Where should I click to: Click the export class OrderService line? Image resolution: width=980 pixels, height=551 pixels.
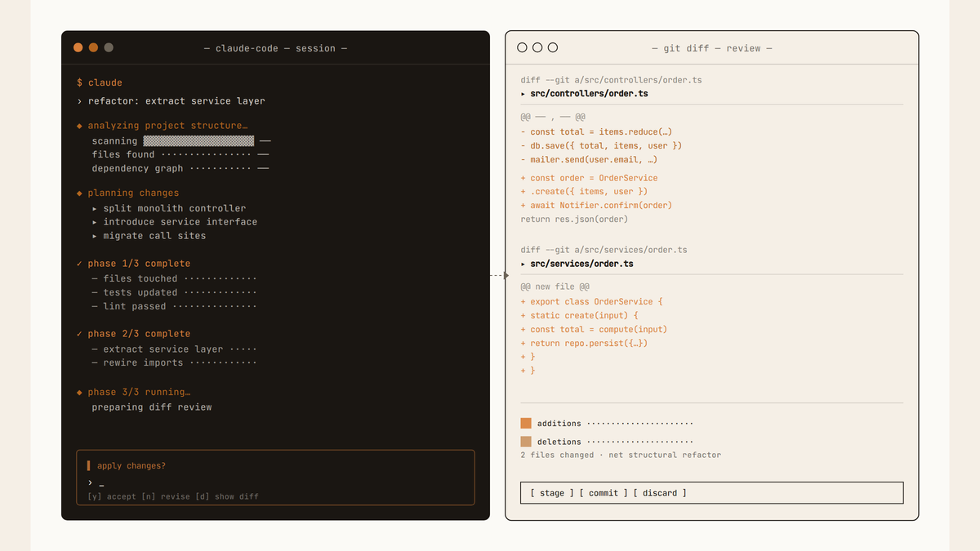[591, 301]
